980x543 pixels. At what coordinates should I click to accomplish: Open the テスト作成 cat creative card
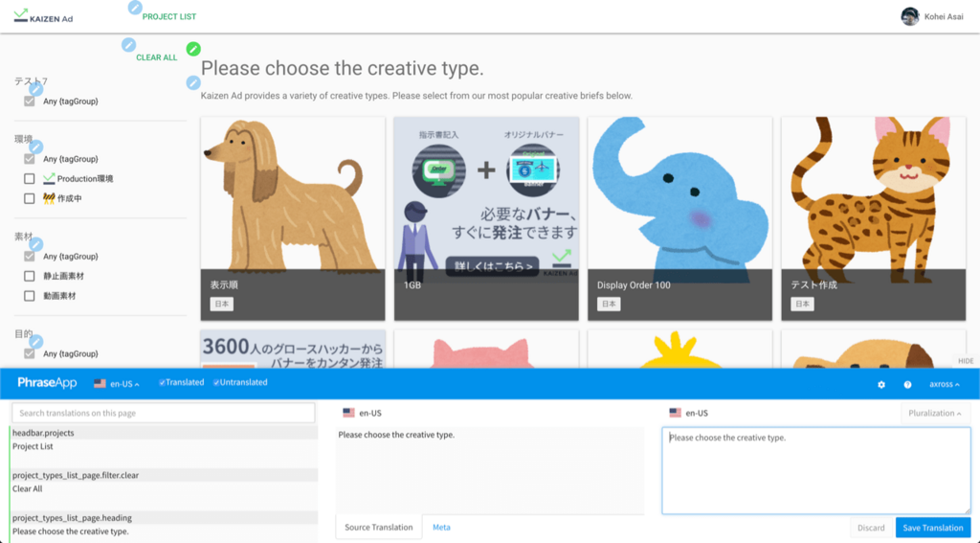tap(874, 218)
